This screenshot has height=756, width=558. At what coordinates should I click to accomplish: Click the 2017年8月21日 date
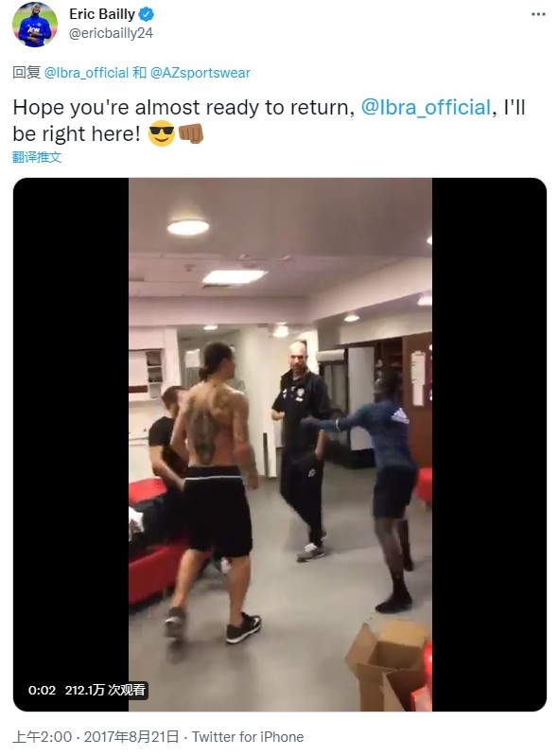tap(131, 737)
